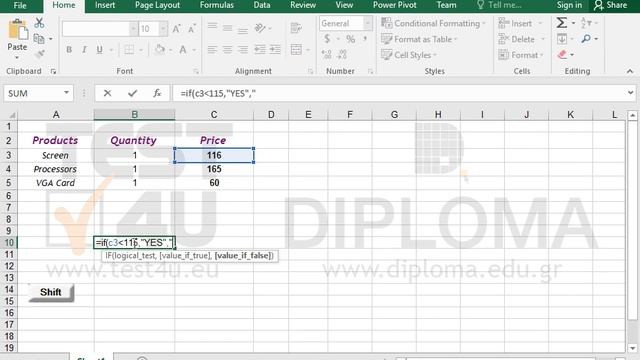Click the Middle Align icon
Image resolution: width=640 pixels, height=360 pixels.
[227, 27]
